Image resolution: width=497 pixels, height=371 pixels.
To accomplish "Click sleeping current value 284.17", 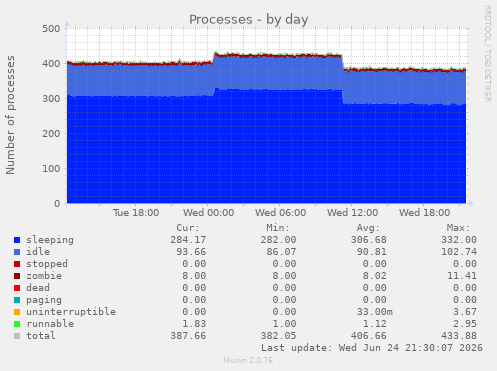I will (x=188, y=240).
